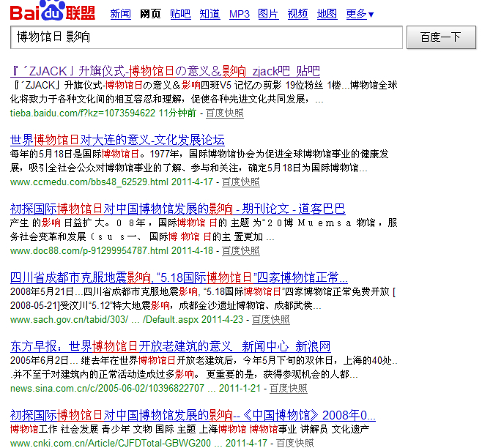
Task: Click the snippet starting 产生 的影响 日益扩 大
Action: click(x=204, y=230)
